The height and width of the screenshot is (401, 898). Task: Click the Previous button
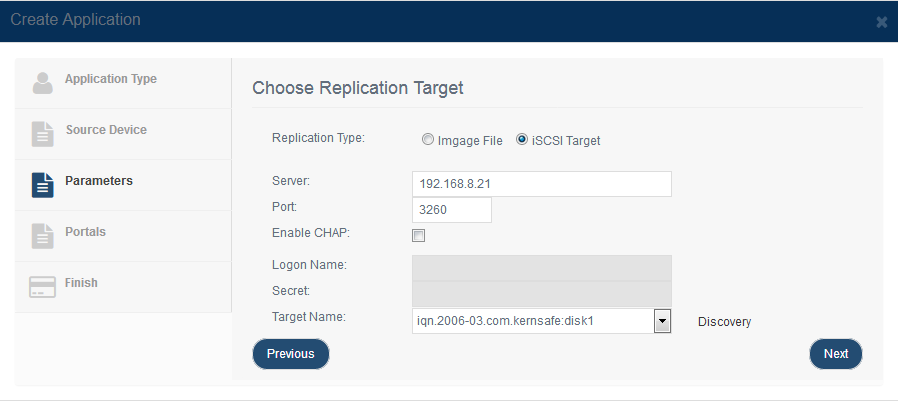(x=291, y=354)
